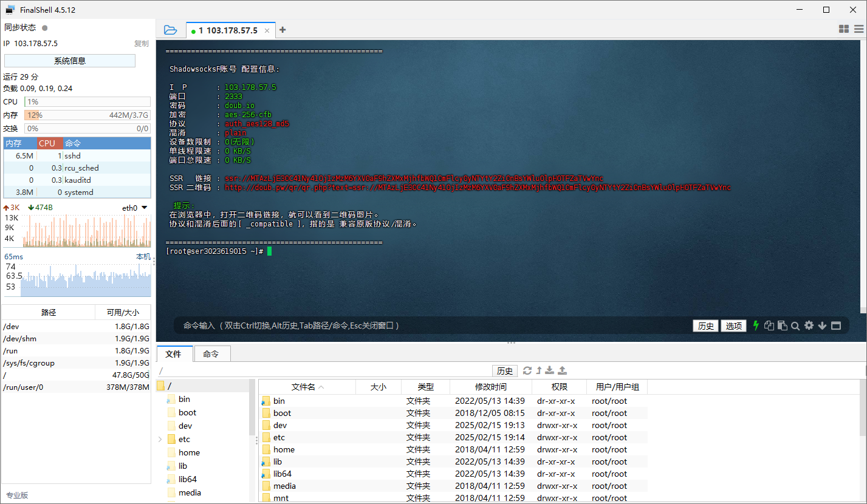Open the folder icon dropdown near tabs
This screenshot has width=867, height=504.
coord(170,29)
